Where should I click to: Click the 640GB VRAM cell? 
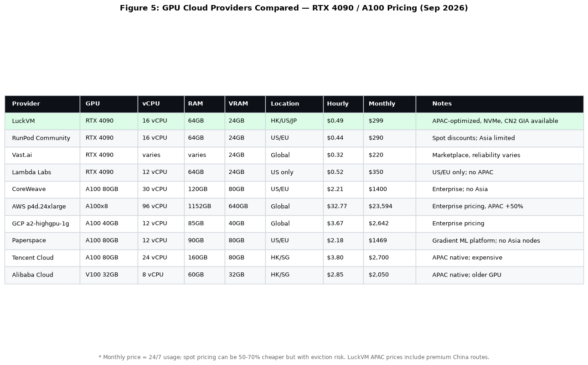245,207
